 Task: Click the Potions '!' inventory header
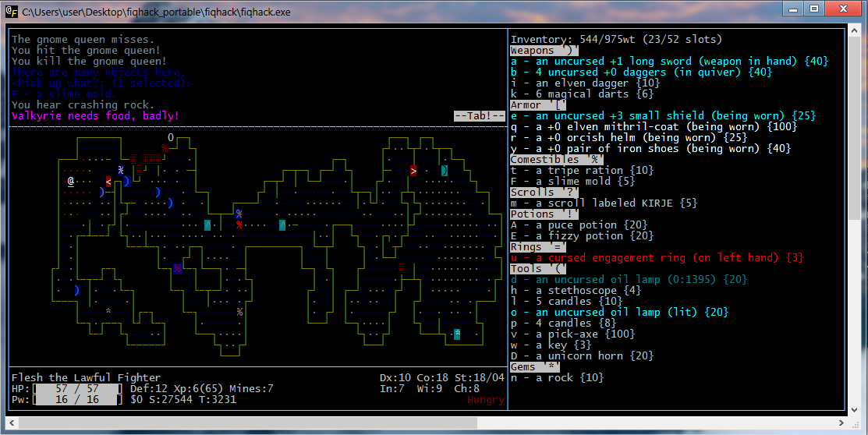point(544,214)
